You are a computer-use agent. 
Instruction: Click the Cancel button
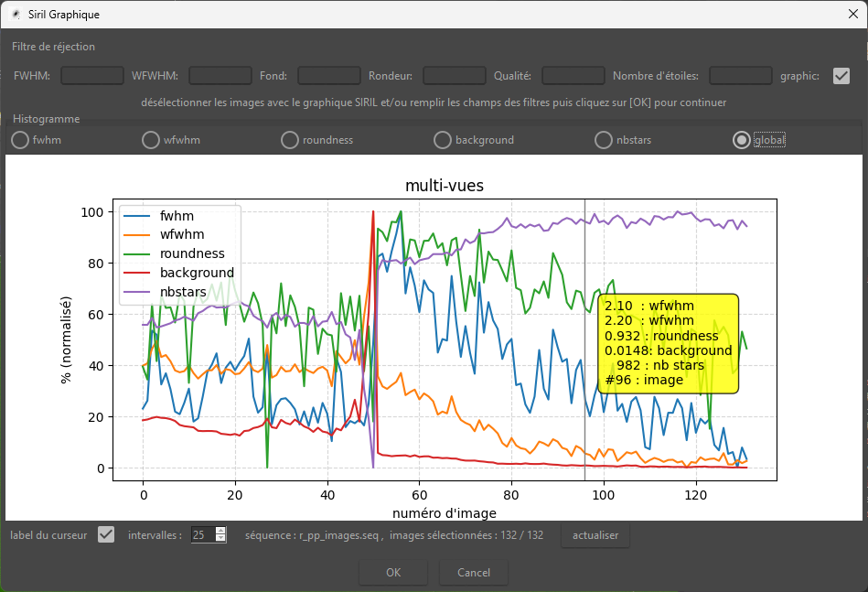coord(474,573)
